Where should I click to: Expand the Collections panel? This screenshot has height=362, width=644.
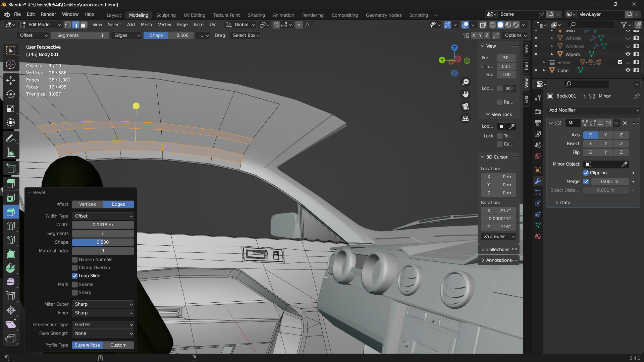pos(497,249)
